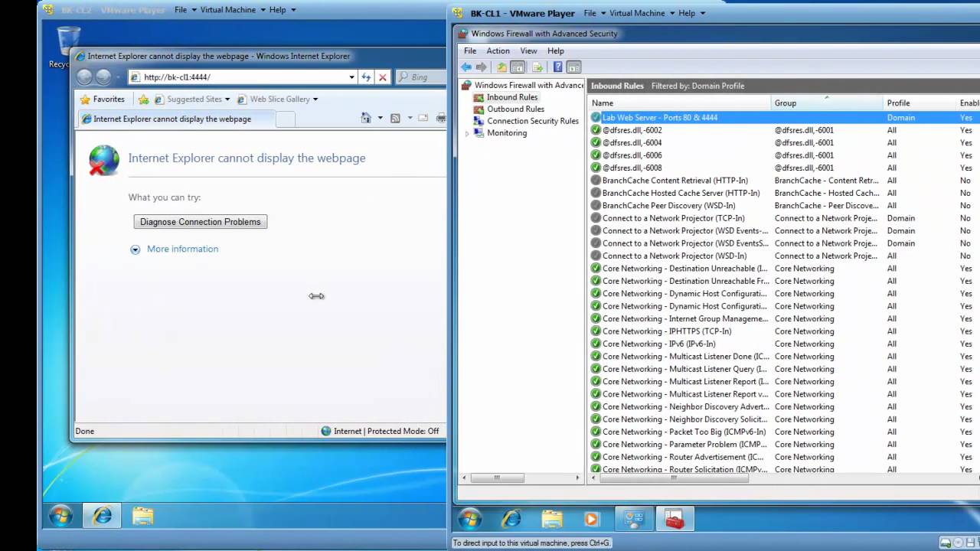Click Internet Explorer icon on BK-CL2 taskbar
Image resolution: width=980 pixels, height=551 pixels.
point(102,516)
